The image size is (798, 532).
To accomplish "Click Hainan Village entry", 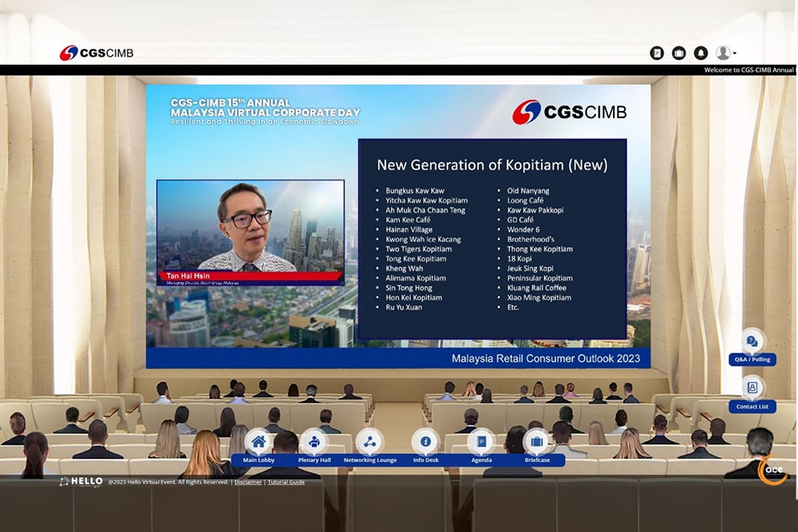I will [x=409, y=230].
